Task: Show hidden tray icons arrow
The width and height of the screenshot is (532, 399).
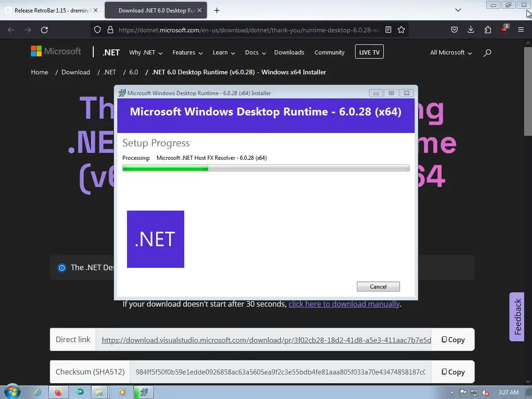Action: tap(452, 393)
